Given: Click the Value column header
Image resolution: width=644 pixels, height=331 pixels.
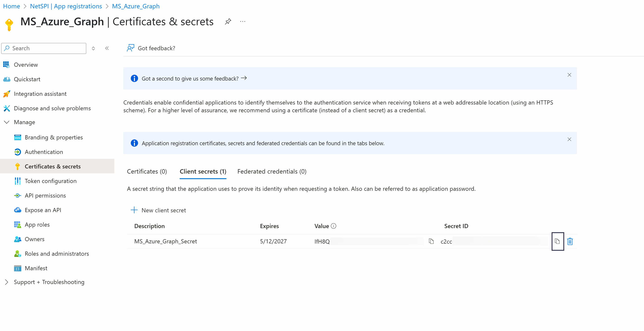Looking at the screenshot, I should pos(322,226).
